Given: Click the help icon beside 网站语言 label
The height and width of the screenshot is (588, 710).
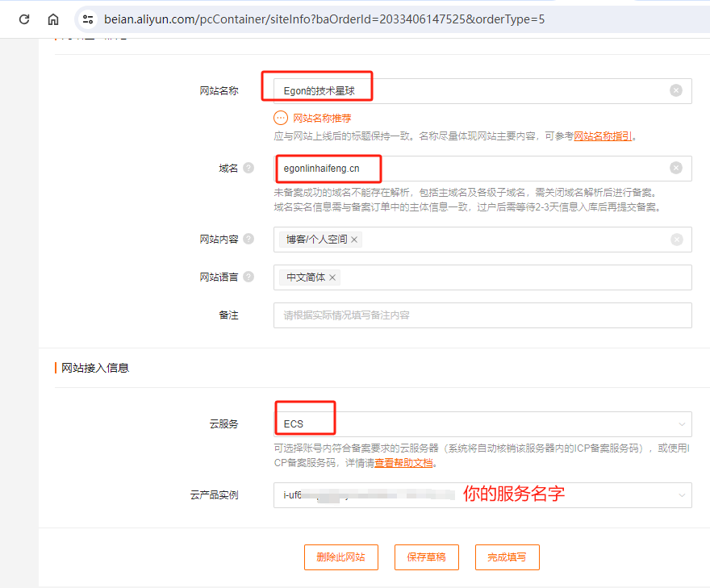Looking at the screenshot, I should point(248,277).
